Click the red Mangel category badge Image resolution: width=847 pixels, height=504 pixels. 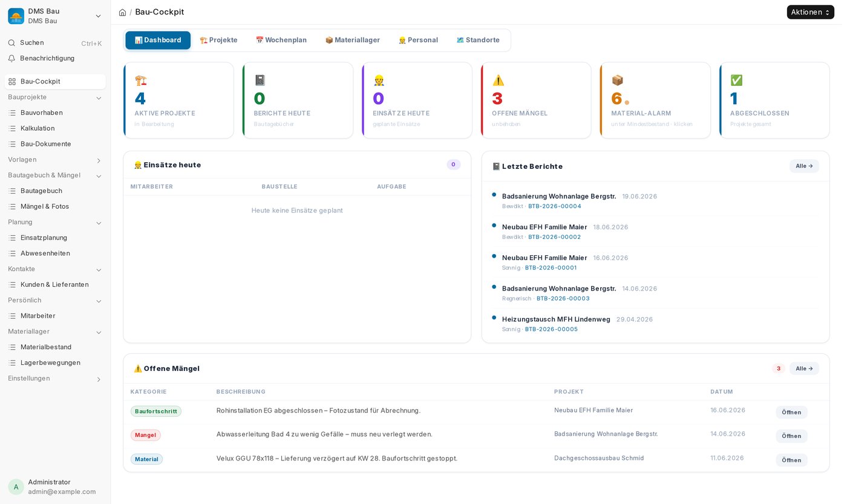pos(146,435)
